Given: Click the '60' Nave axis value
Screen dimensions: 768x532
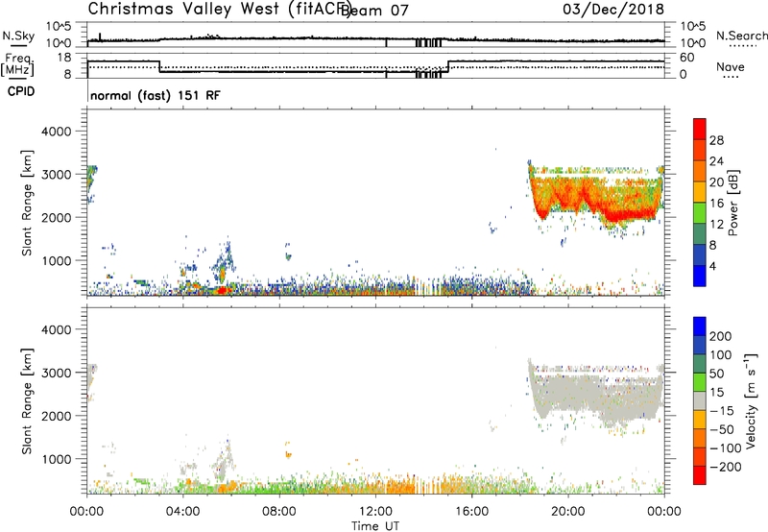Looking at the screenshot, I should point(687,58).
